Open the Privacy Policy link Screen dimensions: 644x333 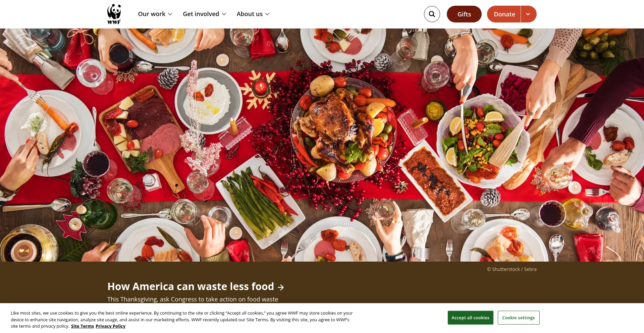(110, 326)
